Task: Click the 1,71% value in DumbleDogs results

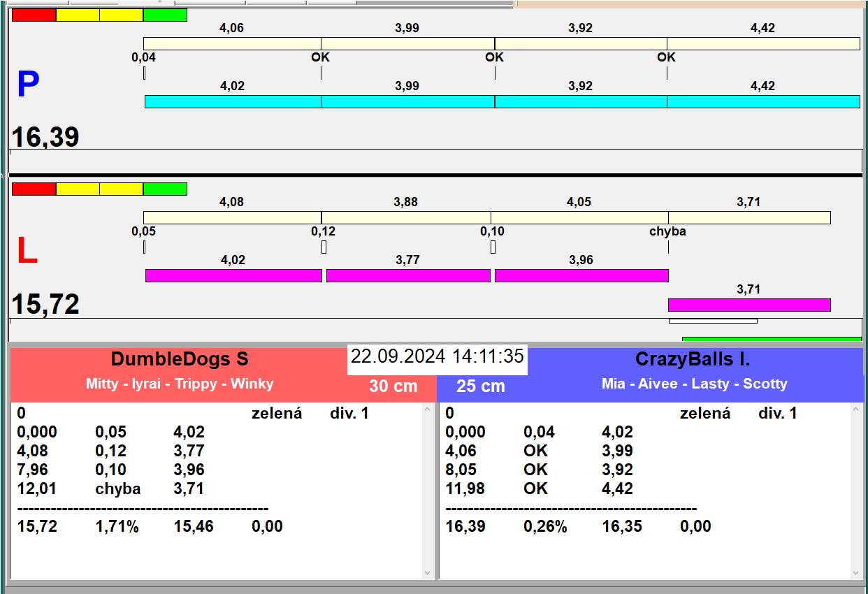Action: [x=117, y=526]
